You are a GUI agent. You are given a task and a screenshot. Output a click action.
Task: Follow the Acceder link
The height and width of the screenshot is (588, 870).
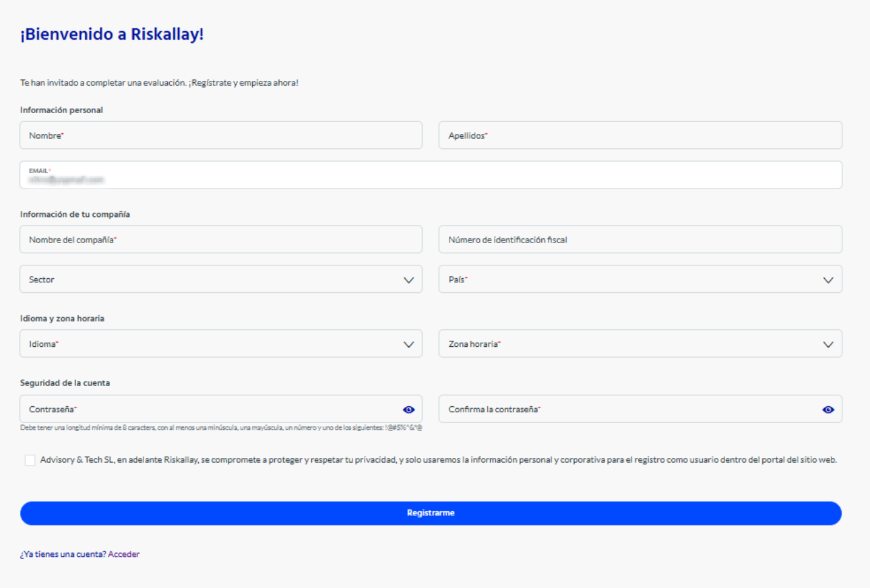click(124, 554)
